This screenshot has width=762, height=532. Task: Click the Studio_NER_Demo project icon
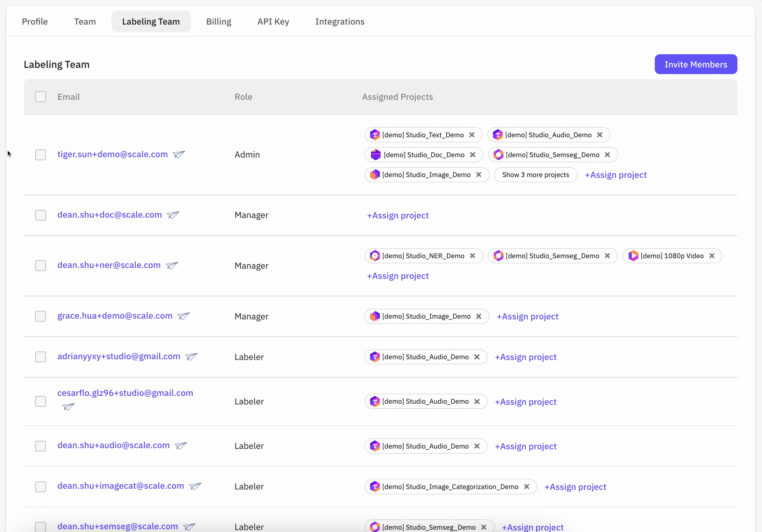click(x=375, y=256)
